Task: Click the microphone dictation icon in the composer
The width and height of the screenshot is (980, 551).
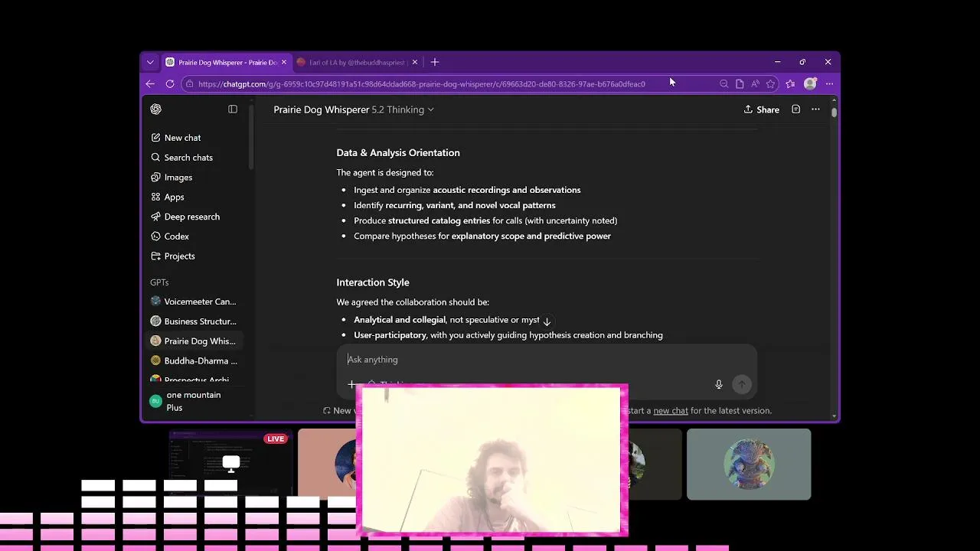Action: click(x=719, y=384)
